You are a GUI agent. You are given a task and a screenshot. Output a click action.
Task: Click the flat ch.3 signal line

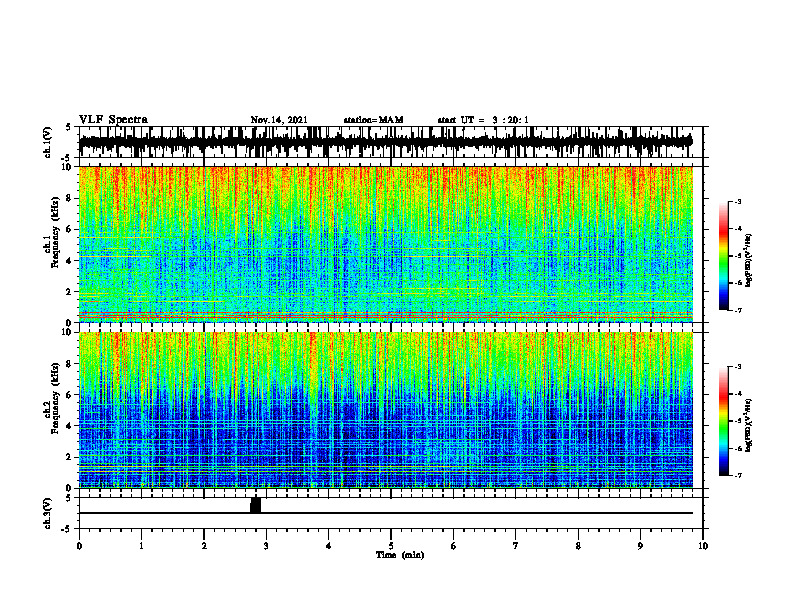386,513
